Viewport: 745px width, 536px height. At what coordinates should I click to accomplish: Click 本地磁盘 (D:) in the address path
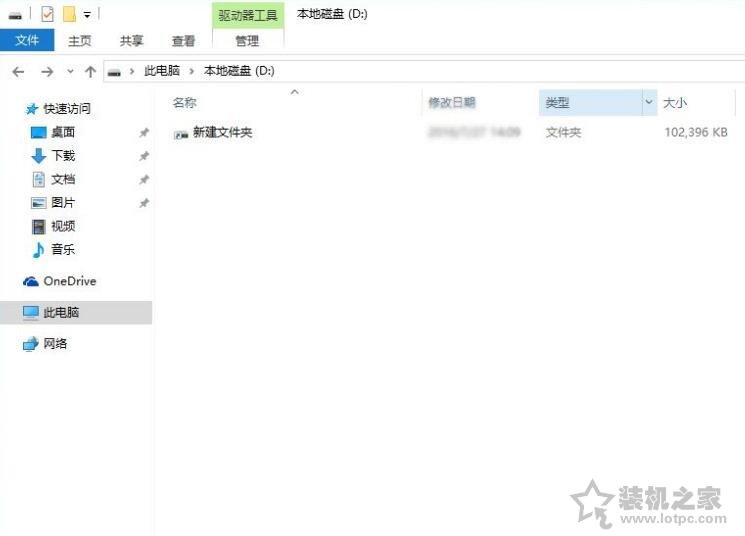239,71
